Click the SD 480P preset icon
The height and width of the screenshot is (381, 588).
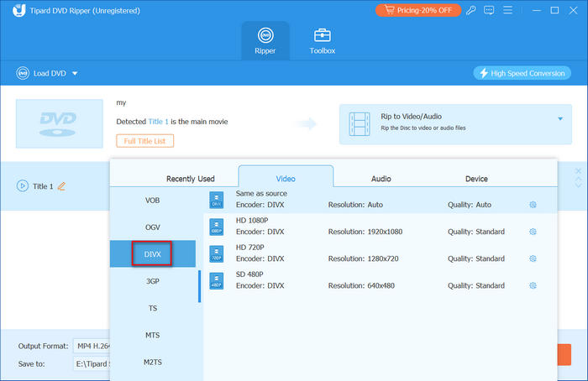point(217,280)
